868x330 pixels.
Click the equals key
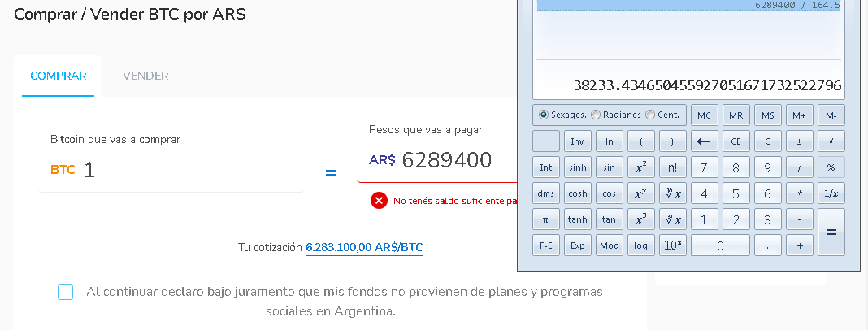click(x=831, y=232)
